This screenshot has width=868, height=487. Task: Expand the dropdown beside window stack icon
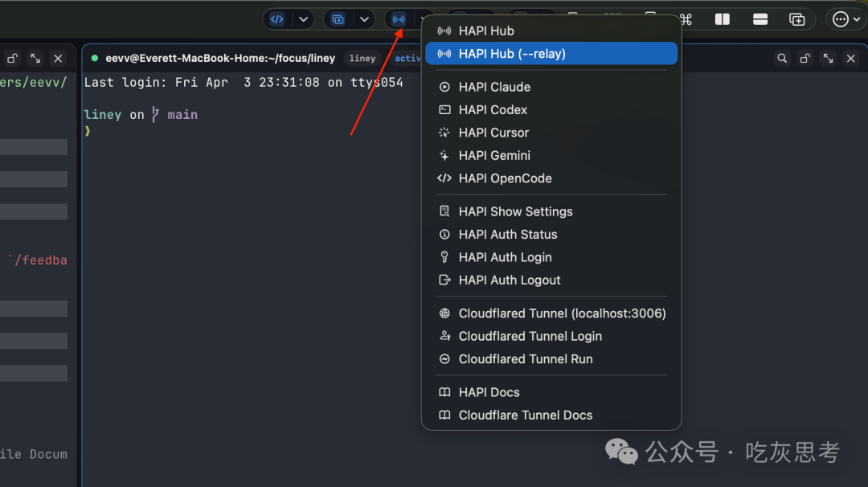364,19
